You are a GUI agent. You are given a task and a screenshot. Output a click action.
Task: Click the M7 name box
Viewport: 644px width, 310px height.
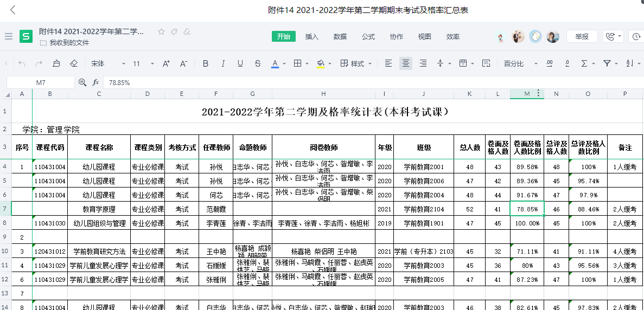41,82
